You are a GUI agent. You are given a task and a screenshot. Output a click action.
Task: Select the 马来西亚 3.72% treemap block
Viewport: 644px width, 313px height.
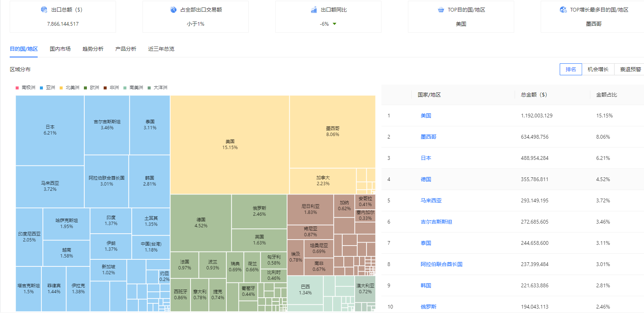[x=50, y=186]
